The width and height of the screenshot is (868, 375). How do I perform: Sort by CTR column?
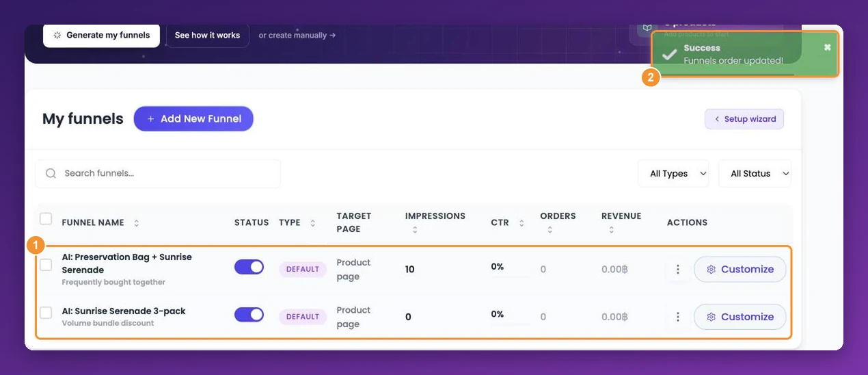521,223
